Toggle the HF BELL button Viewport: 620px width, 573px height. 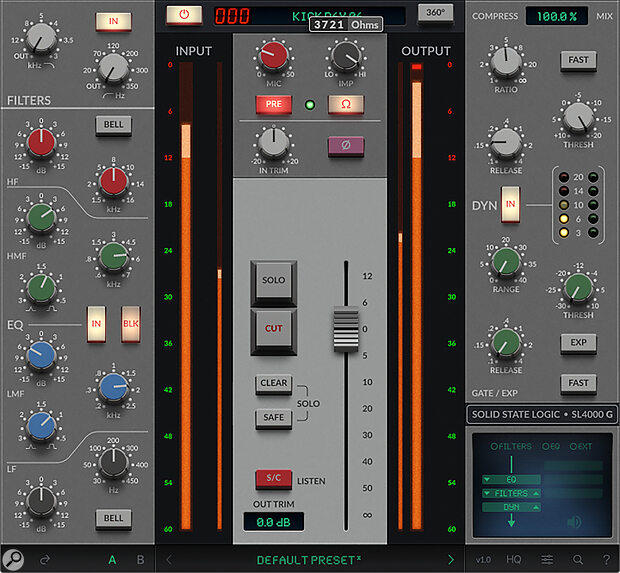[x=113, y=125]
